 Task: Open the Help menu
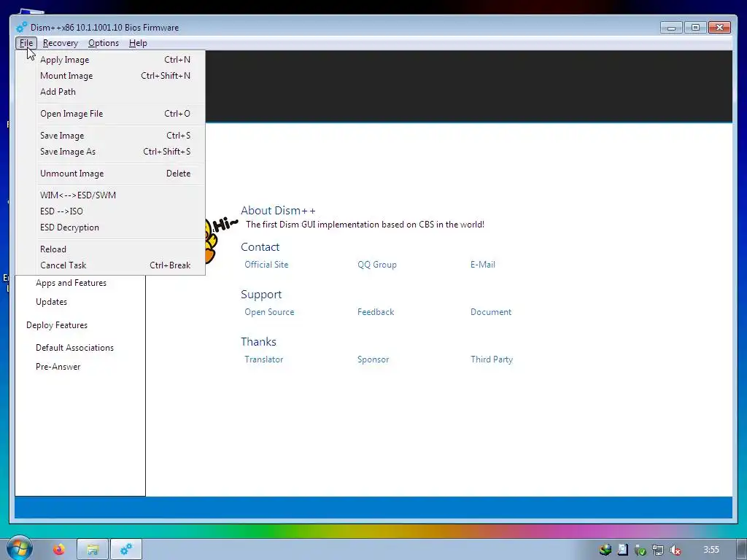138,43
